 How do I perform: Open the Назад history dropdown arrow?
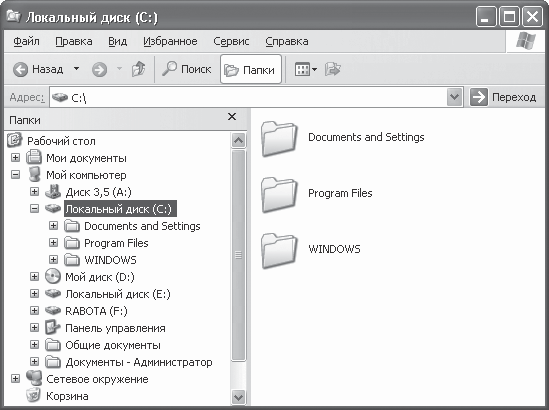(x=76, y=69)
